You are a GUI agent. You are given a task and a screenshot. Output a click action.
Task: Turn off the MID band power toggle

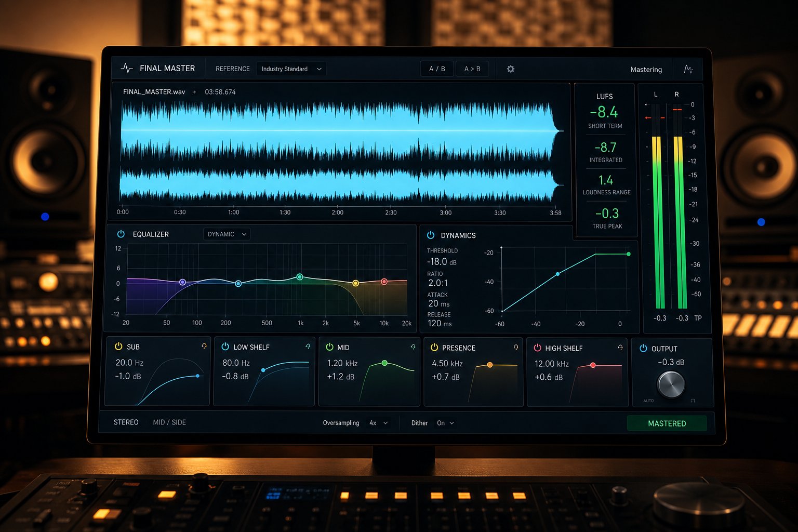click(x=329, y=347)
